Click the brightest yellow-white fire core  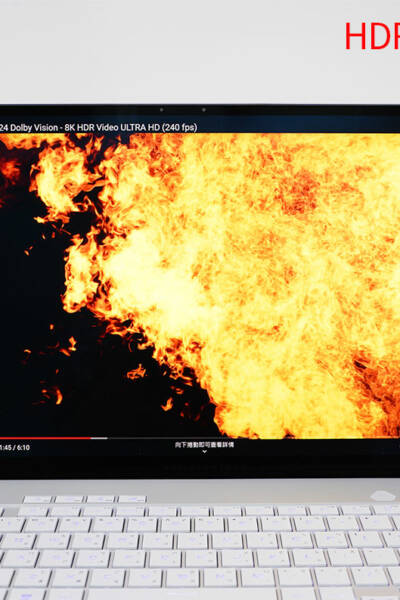tap(168, 291)
